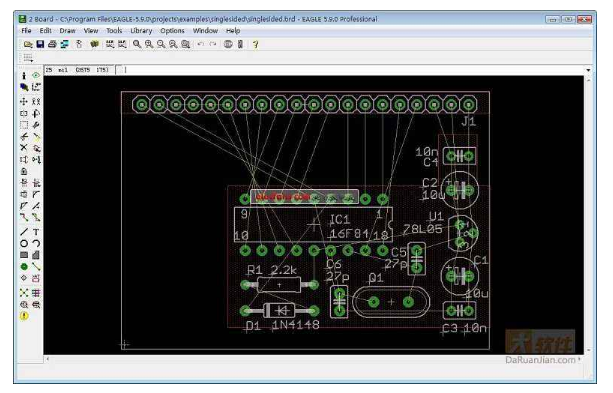Select the Delete (X) tool
613x393 pixels.
[x=24, y=148]
